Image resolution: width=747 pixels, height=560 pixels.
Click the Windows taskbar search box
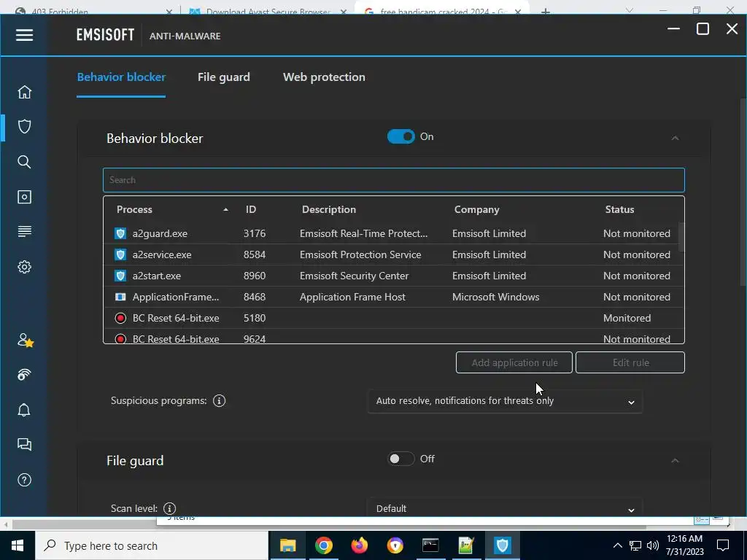coord(152,545)
